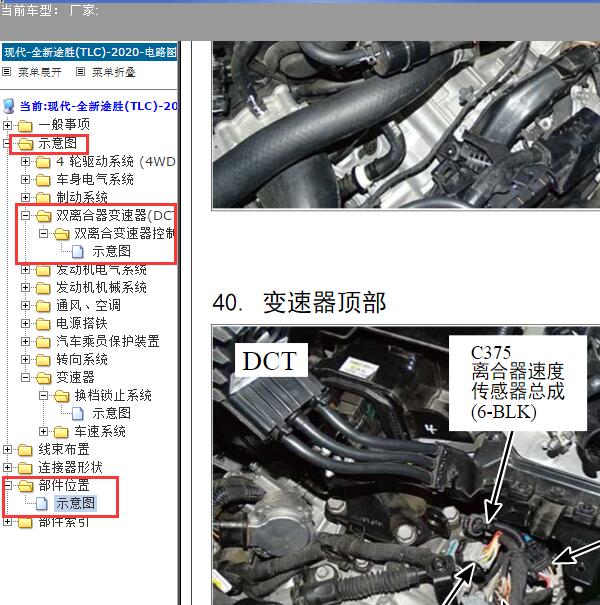Click the 4 轮驱动系统 folder icon
Image resolution: width=600 pixels, height=605 pixels.
click(43, 162)
